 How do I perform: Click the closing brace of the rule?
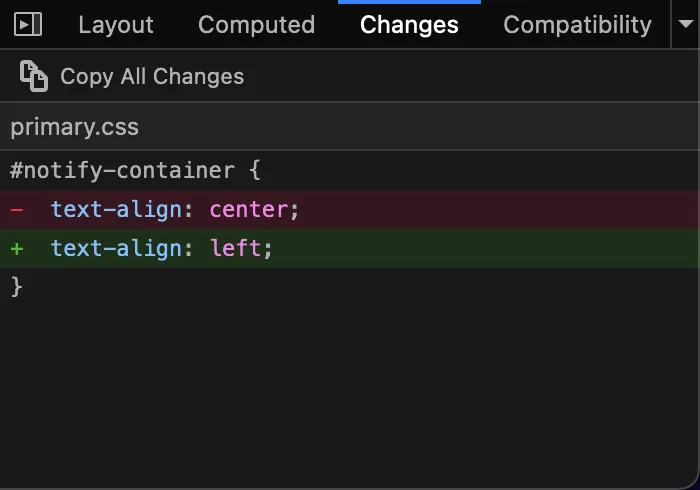tap(16, 287)
